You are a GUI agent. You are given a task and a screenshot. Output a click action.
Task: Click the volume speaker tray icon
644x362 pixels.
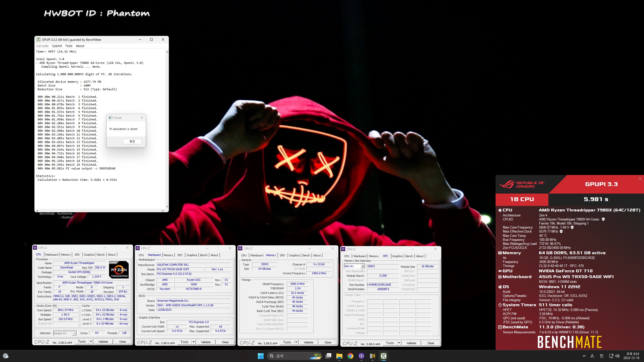[617, 356]
